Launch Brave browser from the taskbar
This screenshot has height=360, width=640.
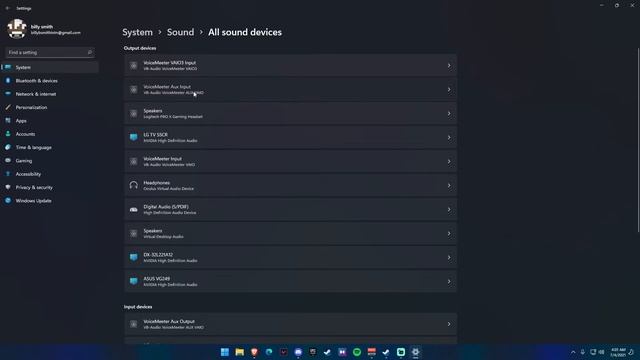tap(254, 352)
